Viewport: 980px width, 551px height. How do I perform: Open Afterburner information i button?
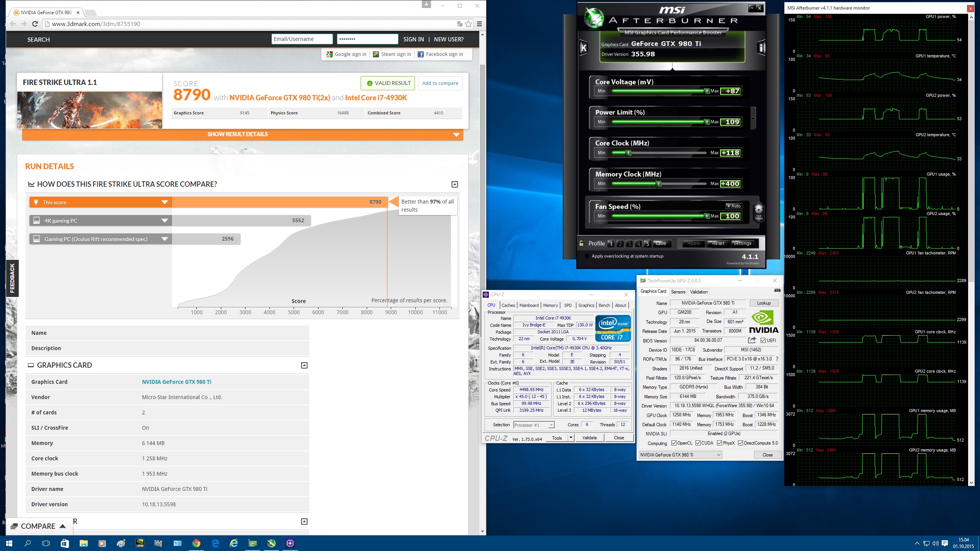[761, 47]
